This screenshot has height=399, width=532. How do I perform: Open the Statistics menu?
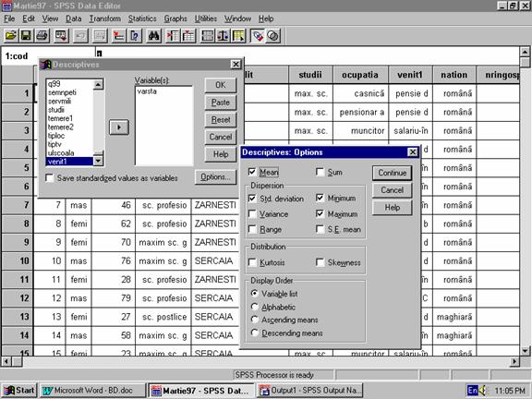tap(142, 18)
